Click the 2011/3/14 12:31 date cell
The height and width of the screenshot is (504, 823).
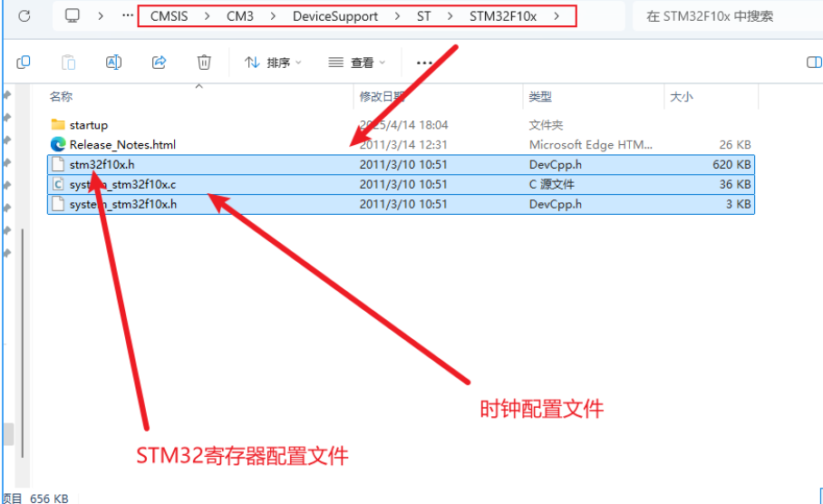(x=403, y=144)
